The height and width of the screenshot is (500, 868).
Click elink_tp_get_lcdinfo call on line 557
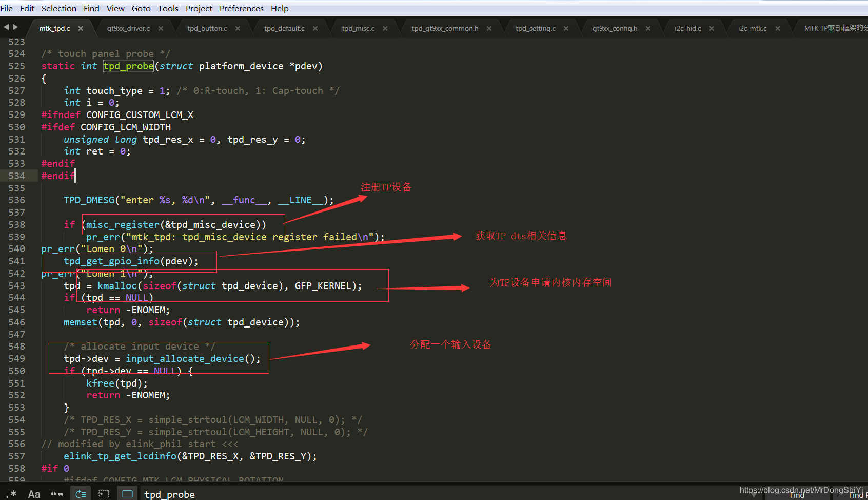[120, 456]
